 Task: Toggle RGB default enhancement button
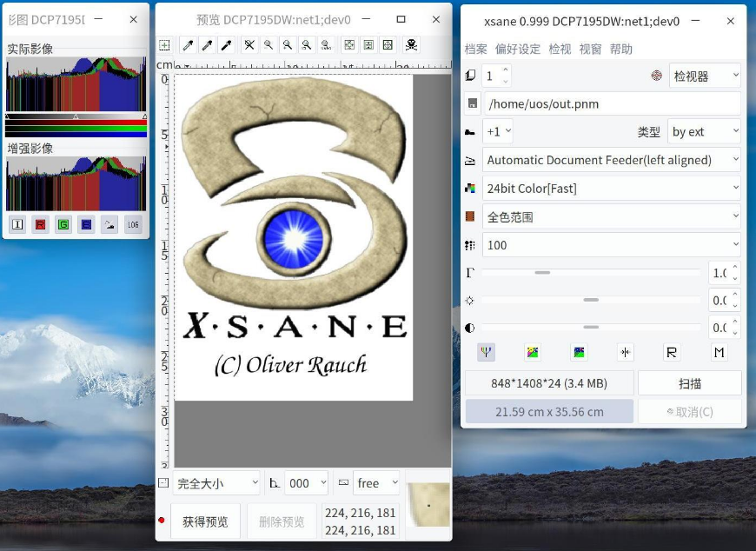pos(486,352)
